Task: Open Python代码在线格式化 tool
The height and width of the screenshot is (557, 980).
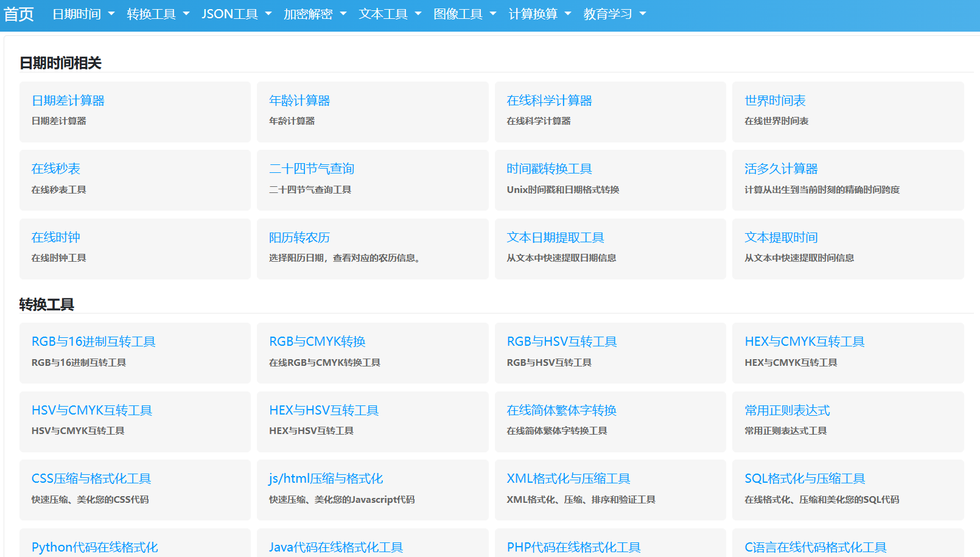Action: click(x=95, y=547)
